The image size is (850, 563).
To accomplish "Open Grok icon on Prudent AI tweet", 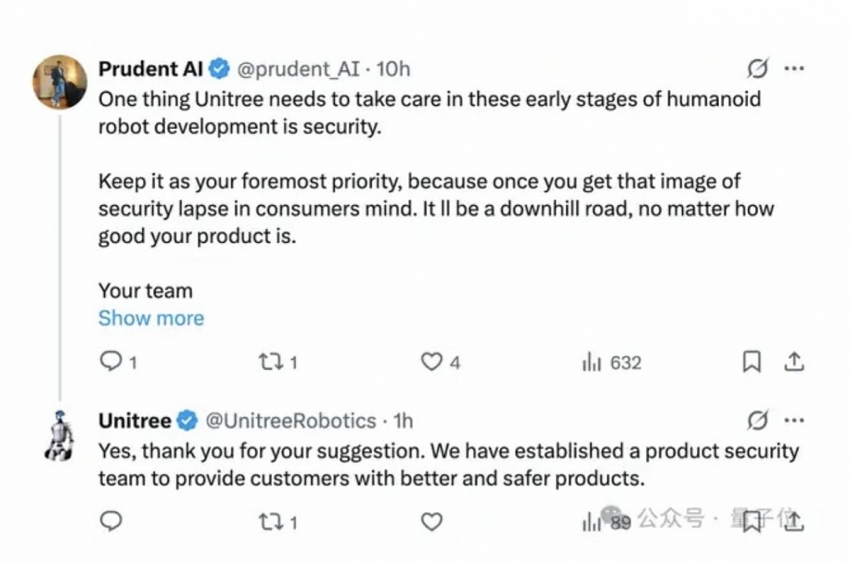I will click(x=758, y=69).
